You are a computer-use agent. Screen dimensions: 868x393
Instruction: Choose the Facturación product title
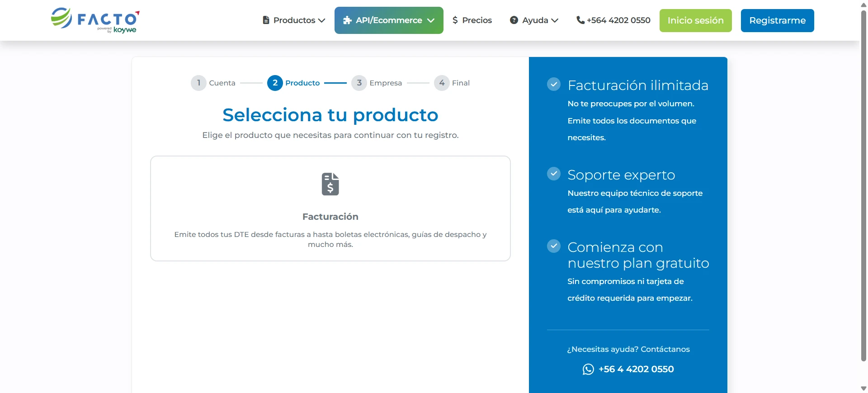click(330, 217)
